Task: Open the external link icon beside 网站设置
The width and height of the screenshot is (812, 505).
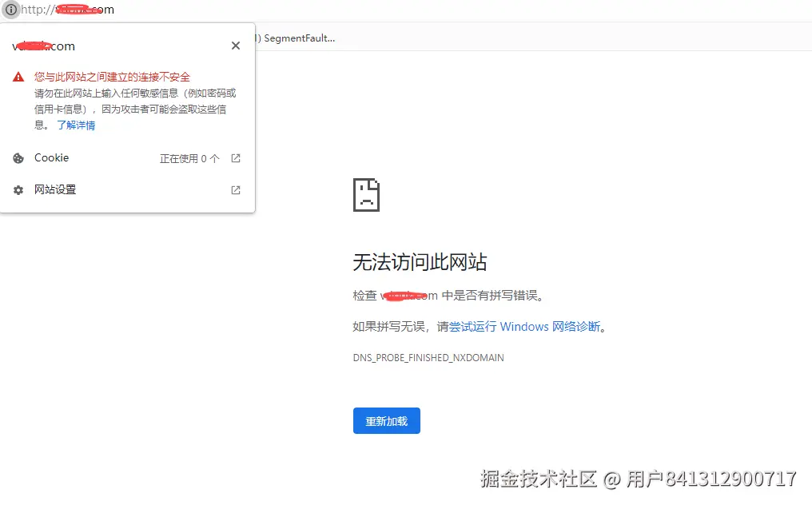Action: pos(235,189)
